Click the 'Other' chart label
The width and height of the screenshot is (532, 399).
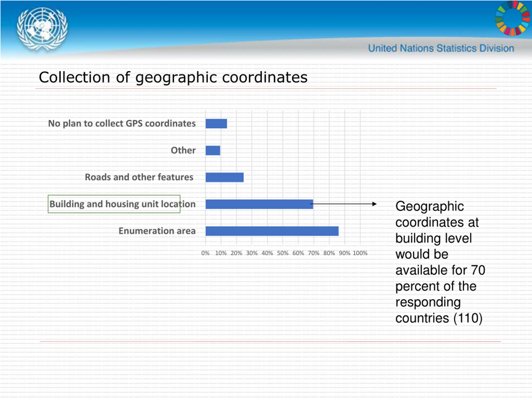(x=183, y=150)
